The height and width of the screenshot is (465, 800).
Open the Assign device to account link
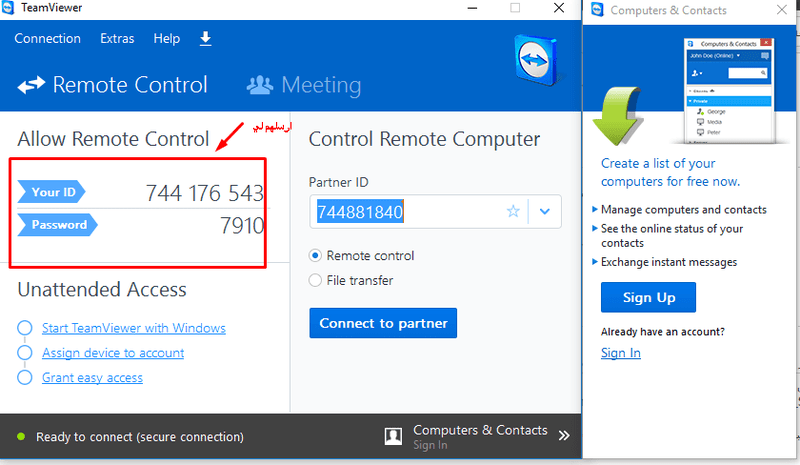point(113,353)
